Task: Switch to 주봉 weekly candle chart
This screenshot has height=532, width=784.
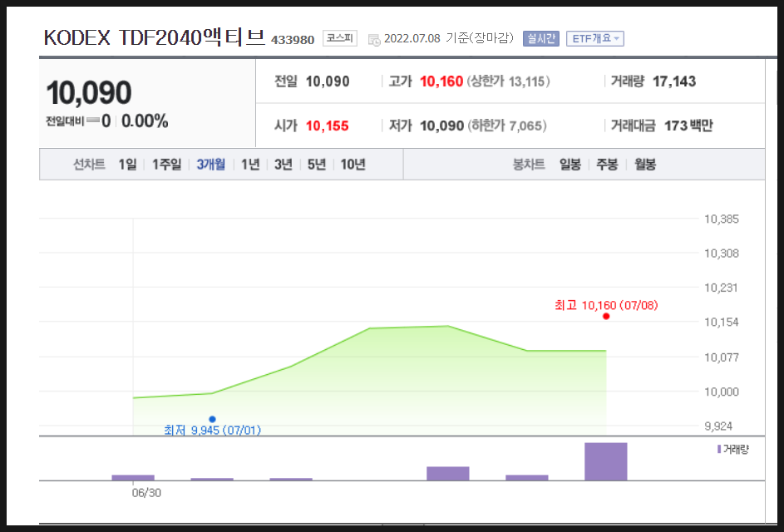Action: click(607, 164)
